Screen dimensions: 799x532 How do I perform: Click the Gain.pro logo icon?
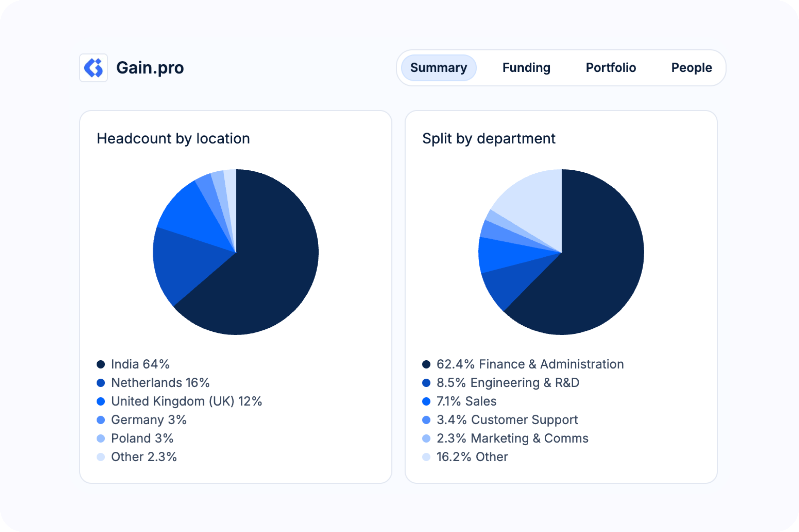click(x=93, y=68)
